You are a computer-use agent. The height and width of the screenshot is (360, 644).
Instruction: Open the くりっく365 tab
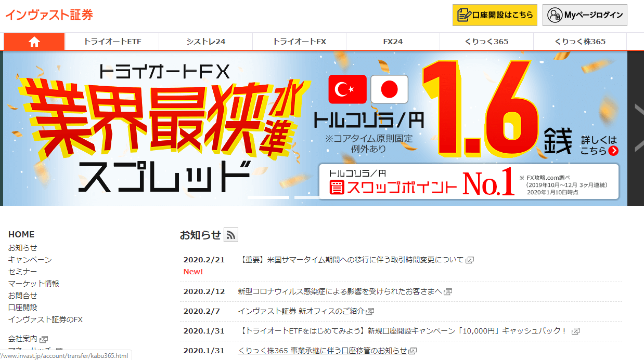pyautogui.click(x=487, y=42)
